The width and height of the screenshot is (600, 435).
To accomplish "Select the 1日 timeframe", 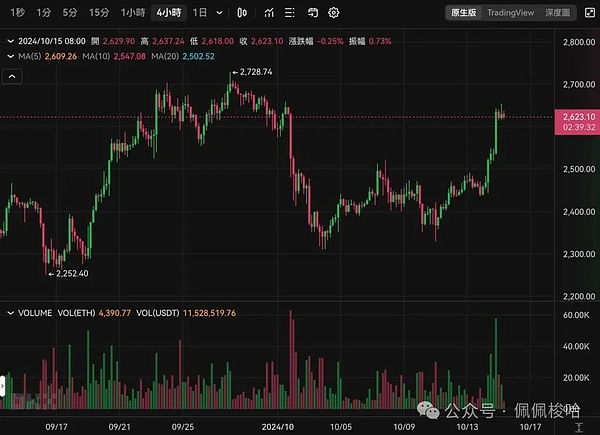I will (200, 13).
